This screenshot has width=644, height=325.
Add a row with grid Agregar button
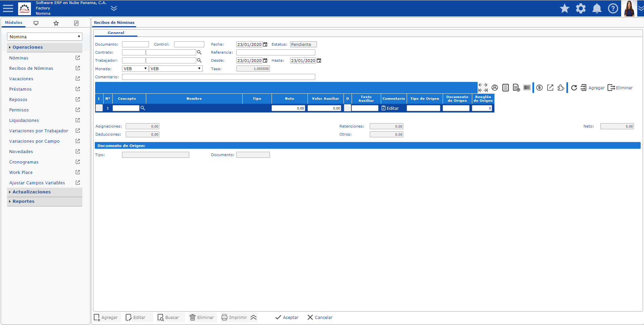point(592,88)
